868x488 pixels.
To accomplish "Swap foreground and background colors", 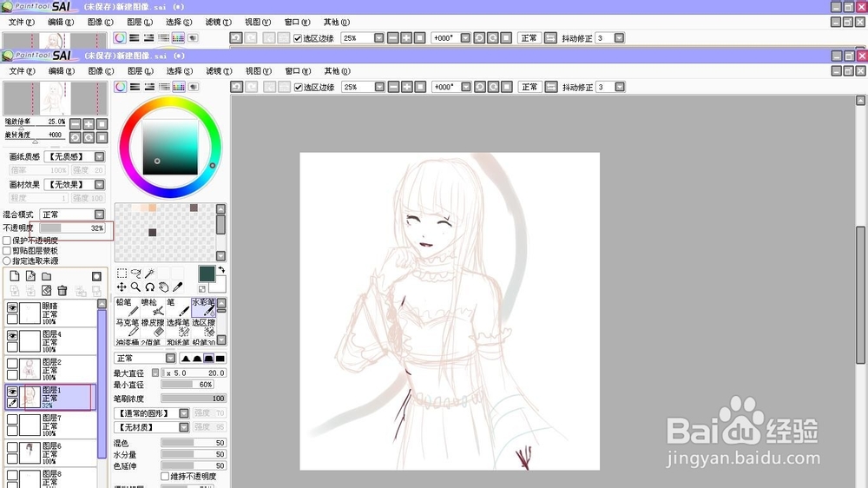I will (220, 270).
